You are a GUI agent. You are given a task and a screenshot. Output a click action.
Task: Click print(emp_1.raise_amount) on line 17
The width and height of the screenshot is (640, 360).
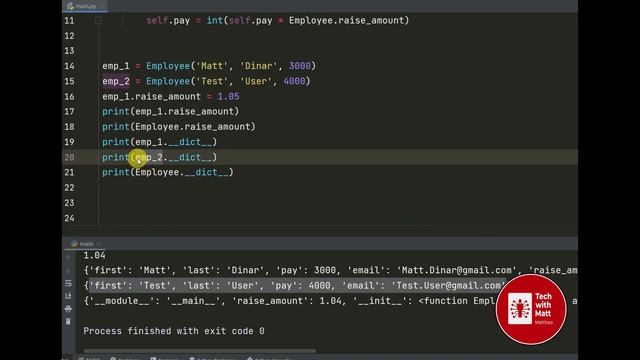pyautogui.click(x=171, y=111)
